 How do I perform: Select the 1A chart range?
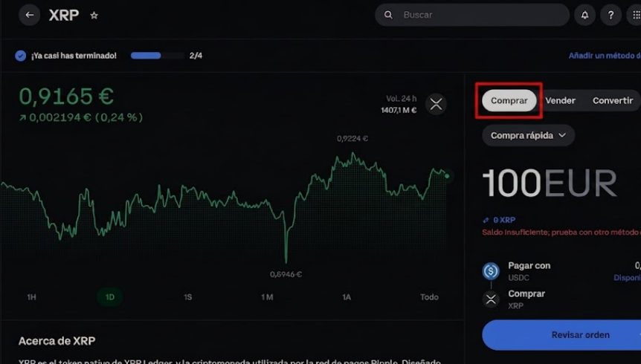[347, 297]
